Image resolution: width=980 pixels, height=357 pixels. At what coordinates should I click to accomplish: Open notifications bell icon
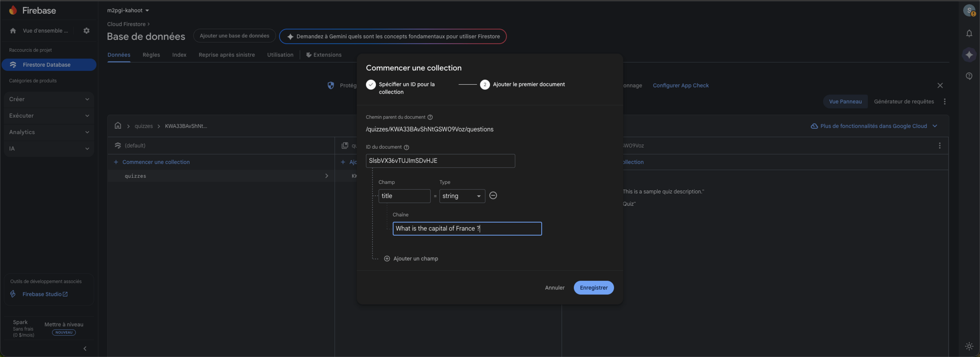tap(969, 33)
